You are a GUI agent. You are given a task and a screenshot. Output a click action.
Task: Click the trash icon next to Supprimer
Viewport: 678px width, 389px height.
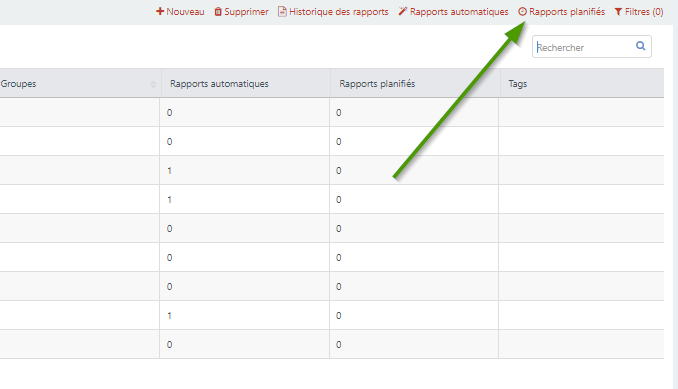pyautogui.click(x=218, y=12)
